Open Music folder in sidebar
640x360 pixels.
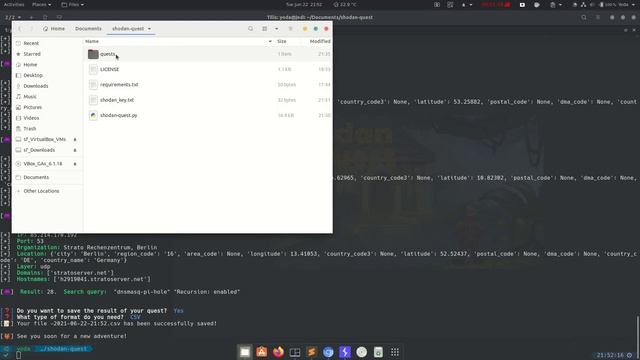pyautogui.click(x=47, y=96)
